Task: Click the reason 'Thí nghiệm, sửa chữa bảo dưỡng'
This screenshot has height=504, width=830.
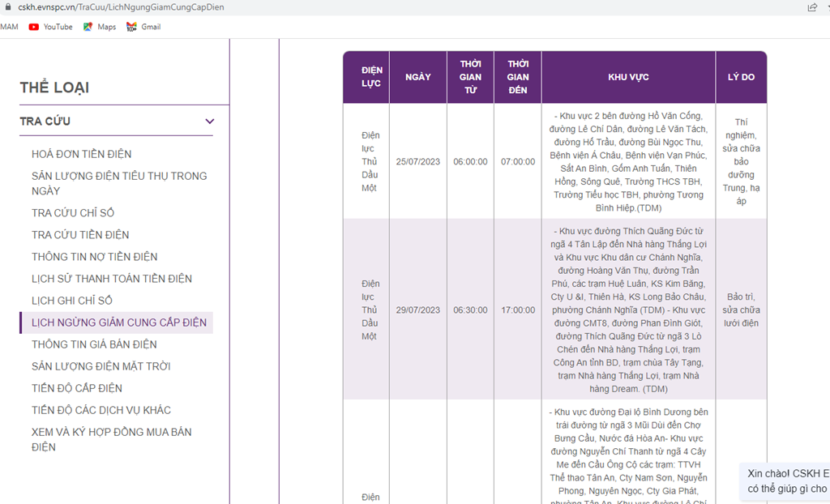Action: [741, 161]
